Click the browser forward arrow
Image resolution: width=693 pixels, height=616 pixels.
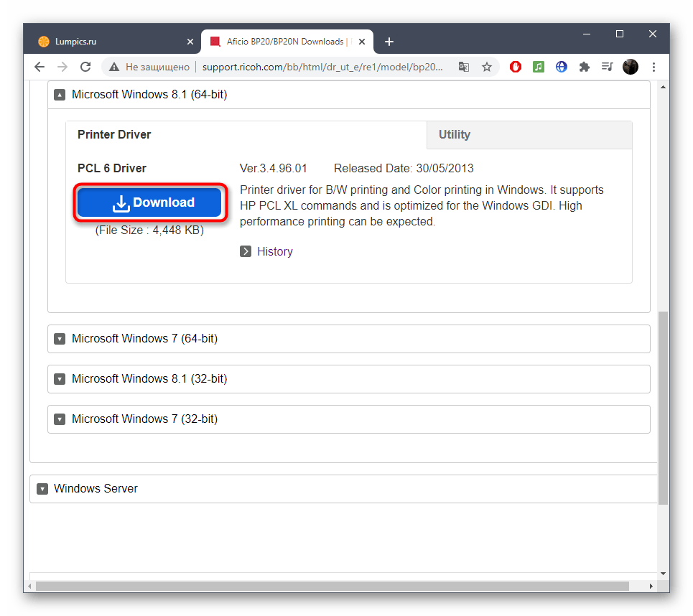click(x=62, y=67)
